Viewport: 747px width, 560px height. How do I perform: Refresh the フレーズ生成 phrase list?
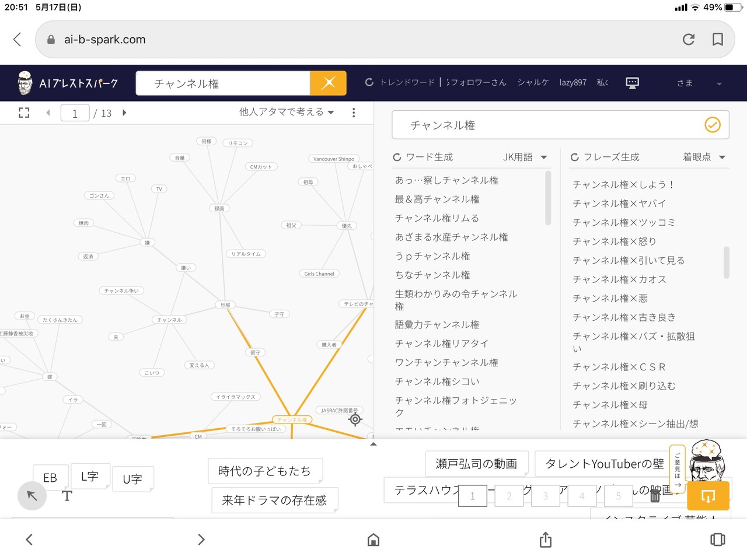[575, 157]
